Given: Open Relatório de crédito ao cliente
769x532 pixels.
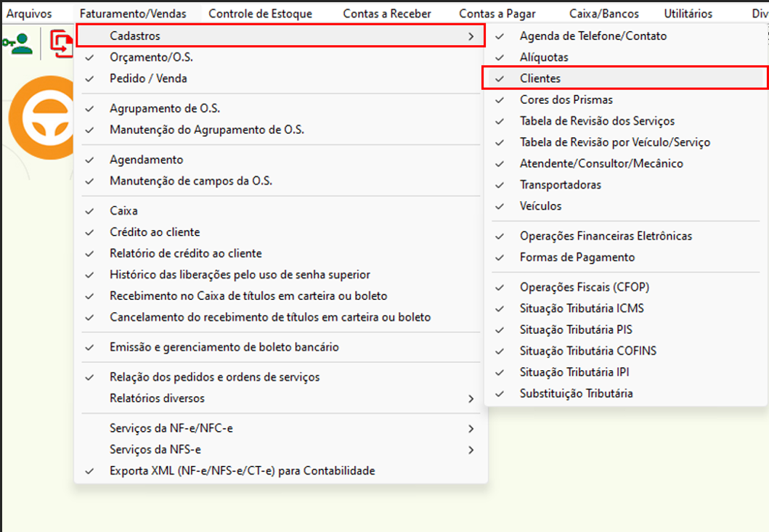Looking at the screenshot, I should (280, 253).
